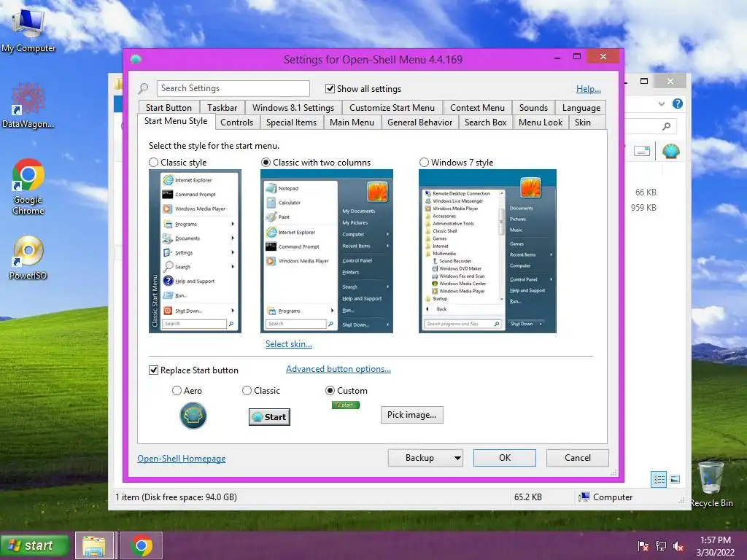Screen dimensions: 747x560
Task: Switch to the Main Menu tab
Action: (x=352, y=122)
